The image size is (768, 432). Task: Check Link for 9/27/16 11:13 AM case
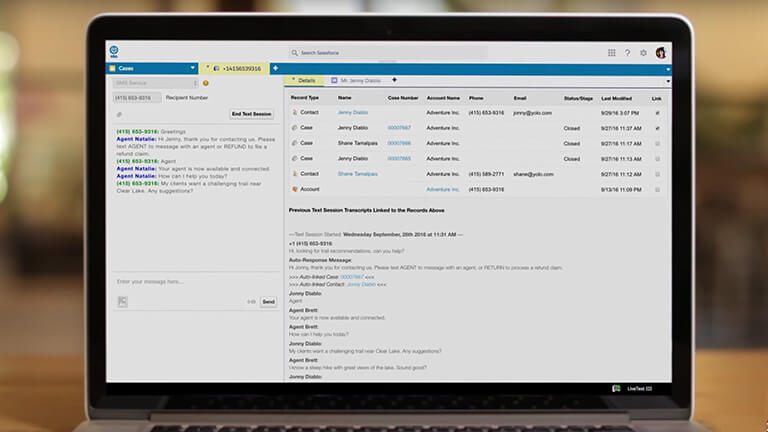pos(657,159)
